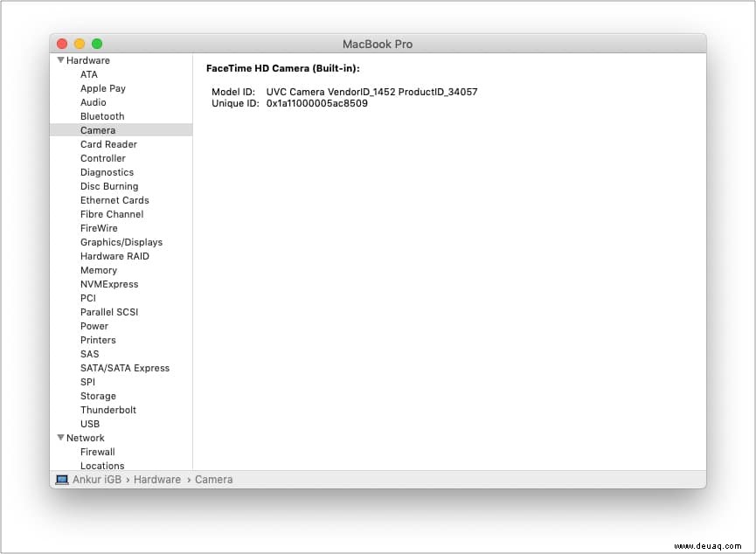Click Camera in the path bar

coord(213,480)
